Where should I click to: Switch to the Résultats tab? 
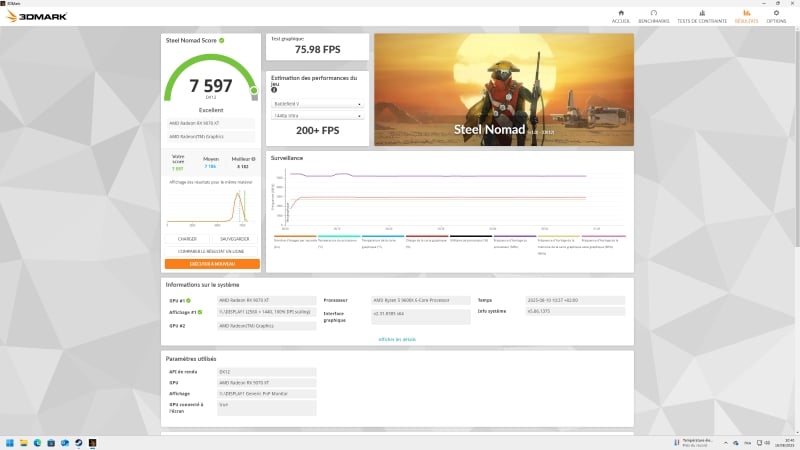pyautogui.click(x=746, y=16)
